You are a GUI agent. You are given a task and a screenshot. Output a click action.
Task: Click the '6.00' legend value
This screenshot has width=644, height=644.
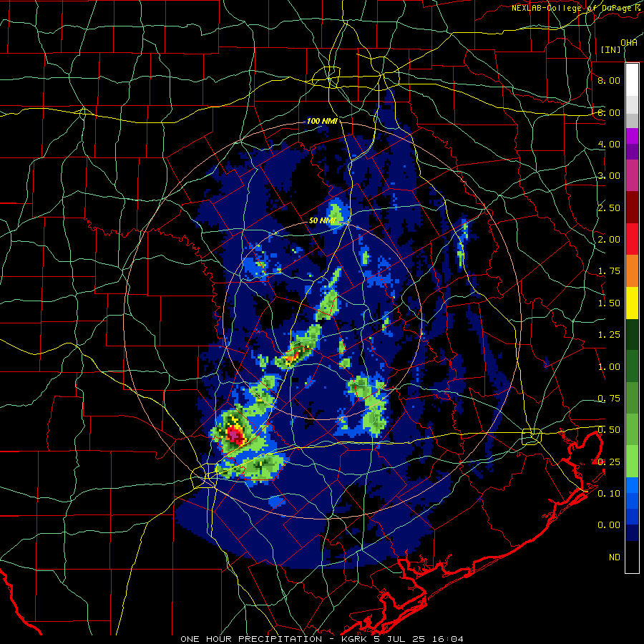[x=609, y=112]
